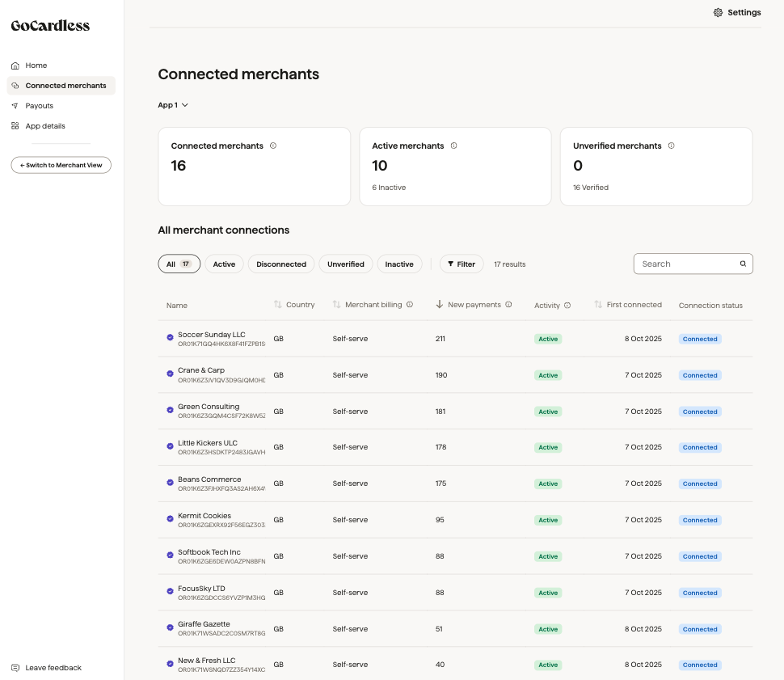784x680 pixels.
Task: Click verified badge beside Crane & Carp
Action: (170, 374)
